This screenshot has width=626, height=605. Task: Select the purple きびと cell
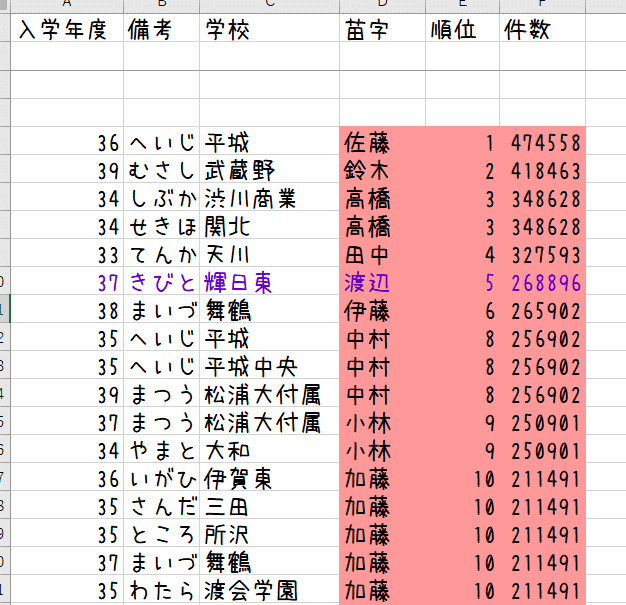161,281
